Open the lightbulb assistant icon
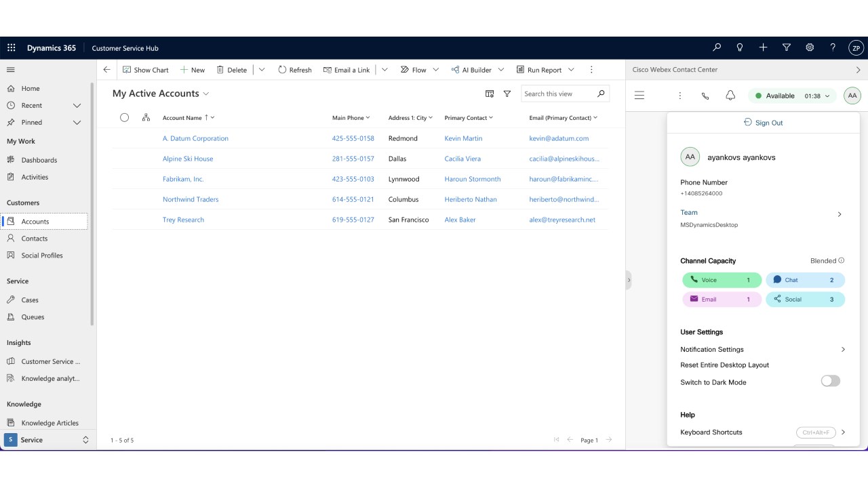The width and height of the screenshot is (868, 488). click(x=740, y=47)
